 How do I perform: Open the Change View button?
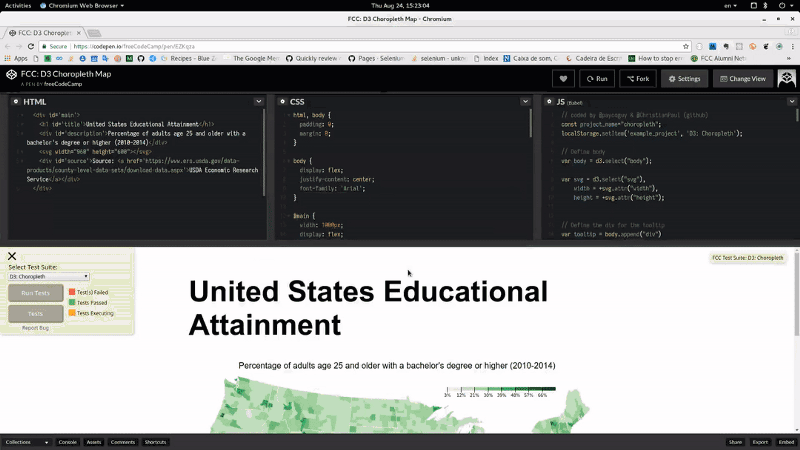741,78
